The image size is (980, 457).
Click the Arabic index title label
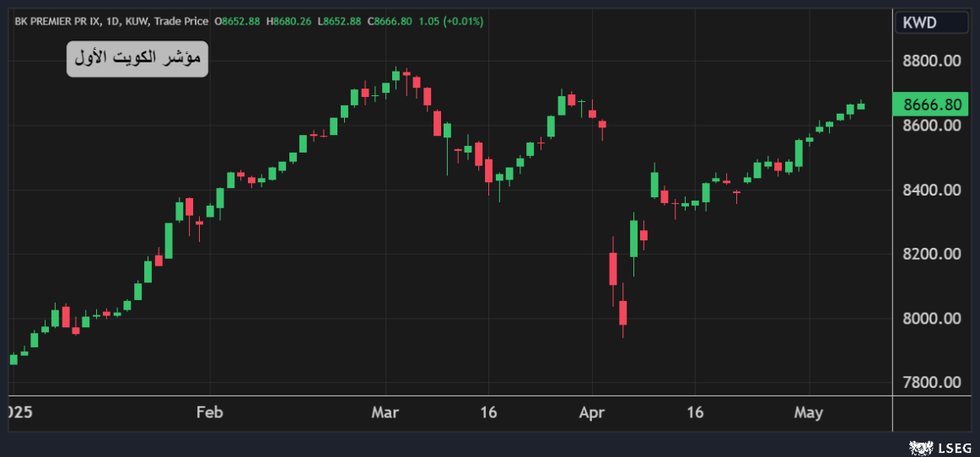pos(137,58)
